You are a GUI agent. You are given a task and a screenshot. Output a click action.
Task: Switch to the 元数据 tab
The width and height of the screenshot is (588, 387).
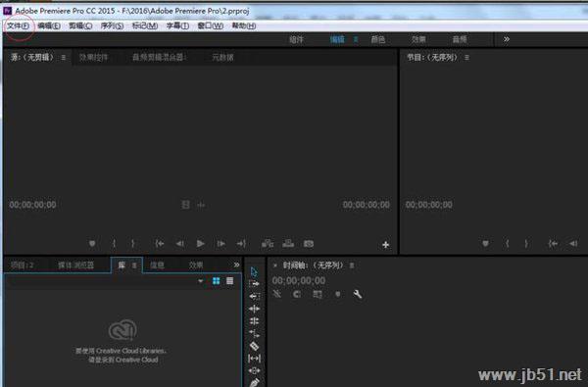click(222, 58)
